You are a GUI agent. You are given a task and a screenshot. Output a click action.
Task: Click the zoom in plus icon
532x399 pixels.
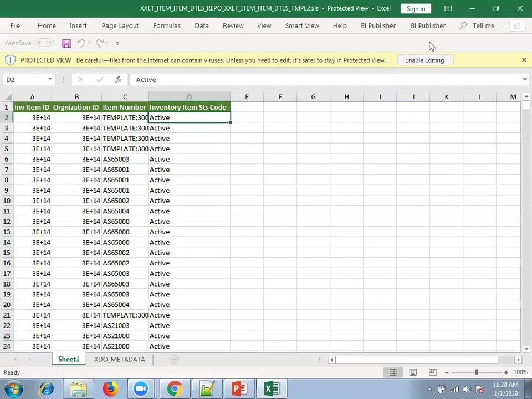506,372
